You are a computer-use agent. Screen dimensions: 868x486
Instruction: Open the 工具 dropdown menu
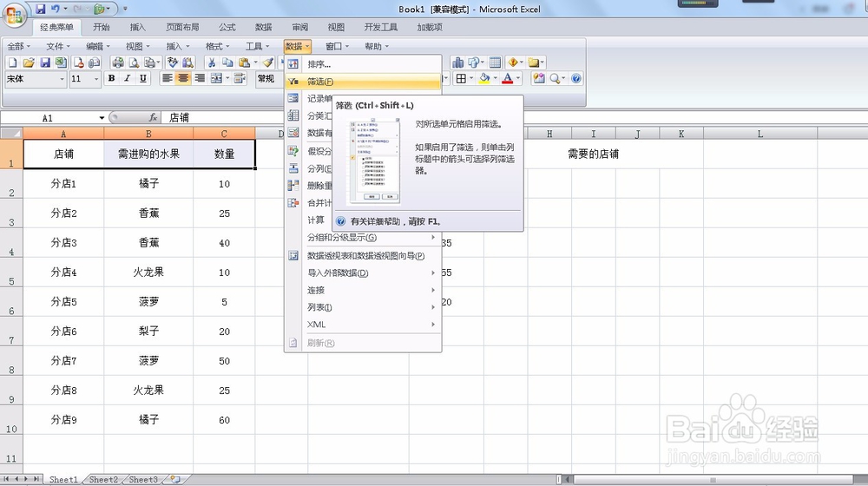(258, 46)
